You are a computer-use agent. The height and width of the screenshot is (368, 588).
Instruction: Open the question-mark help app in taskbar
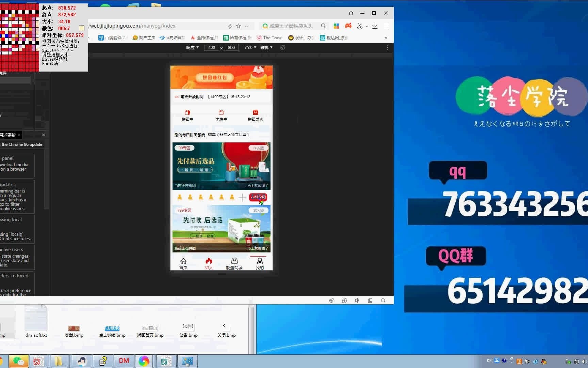coord(103,361)
